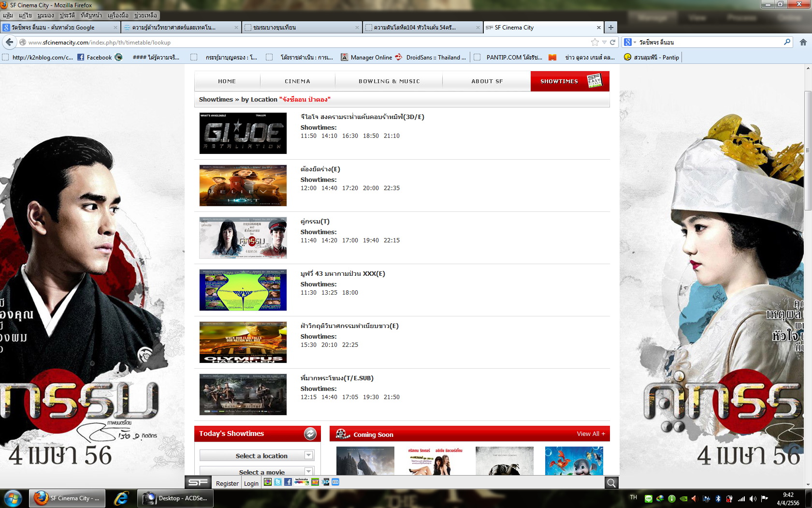Click the Register link in the bottom bar
The width and height of the screenshot is (812, 508).
(x=227, y=483)
